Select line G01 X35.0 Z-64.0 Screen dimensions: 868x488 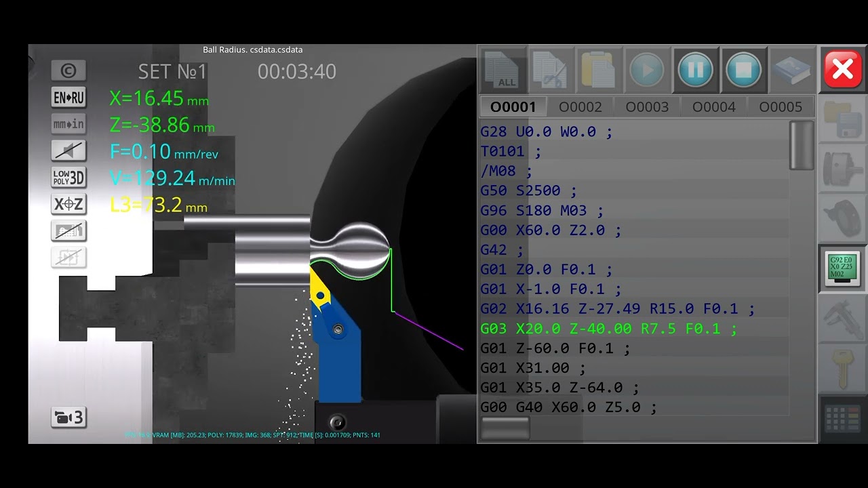click(x=559, y=388)
